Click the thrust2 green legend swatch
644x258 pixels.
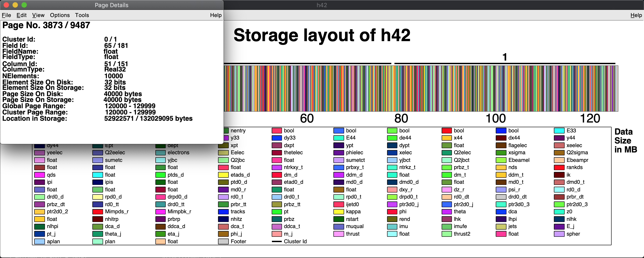[x=447, y=234]
